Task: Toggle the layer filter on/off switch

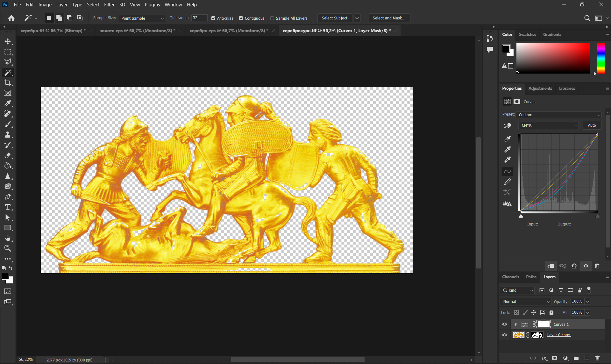Action: tap(589, 290)
